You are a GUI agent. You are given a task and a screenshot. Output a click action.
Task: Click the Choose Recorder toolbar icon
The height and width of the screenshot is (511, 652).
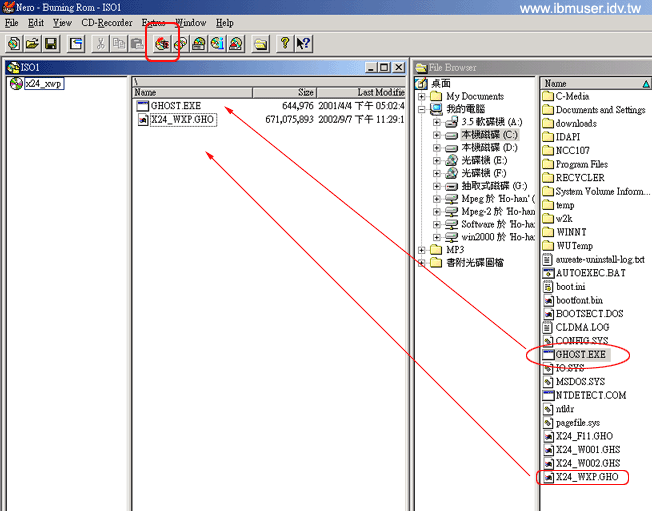pos(199,44)
